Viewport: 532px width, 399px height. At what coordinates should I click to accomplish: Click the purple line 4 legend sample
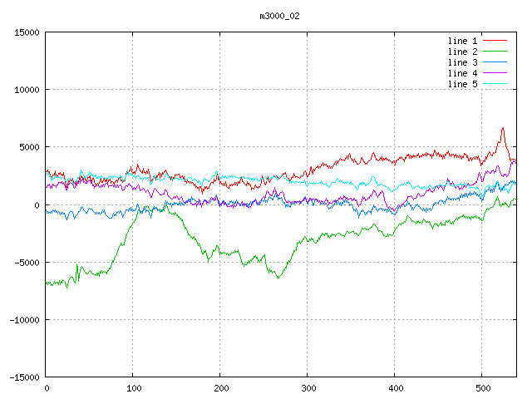pos(495,72)
